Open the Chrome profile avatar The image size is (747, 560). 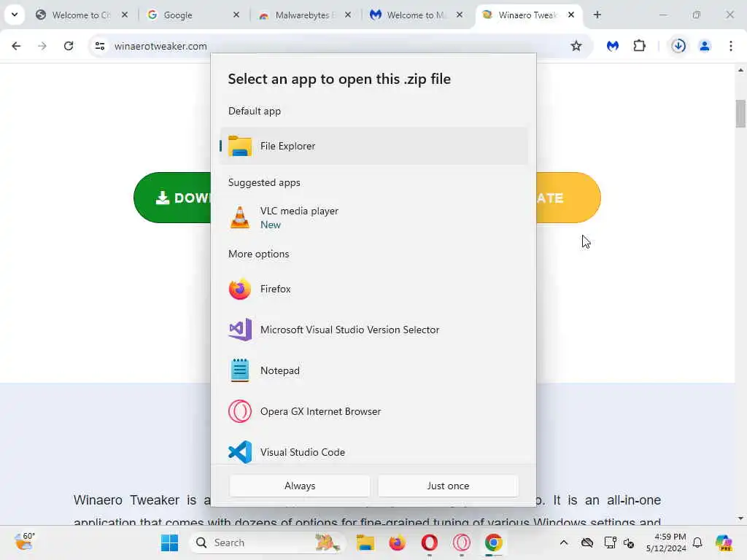coord(705,46)
